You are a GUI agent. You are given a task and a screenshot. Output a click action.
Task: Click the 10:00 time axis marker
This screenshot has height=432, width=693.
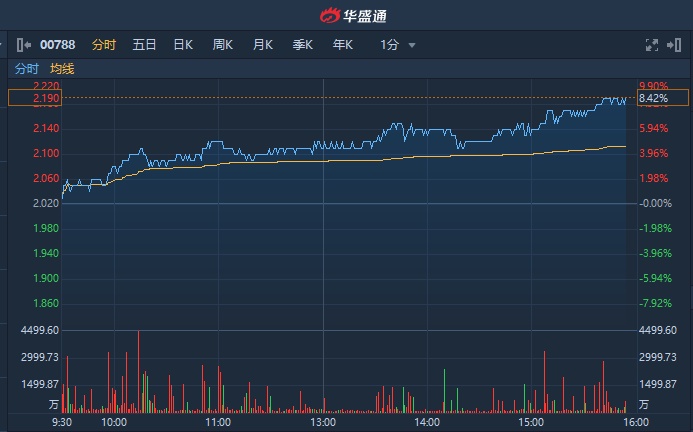click(x=114, y=423)
